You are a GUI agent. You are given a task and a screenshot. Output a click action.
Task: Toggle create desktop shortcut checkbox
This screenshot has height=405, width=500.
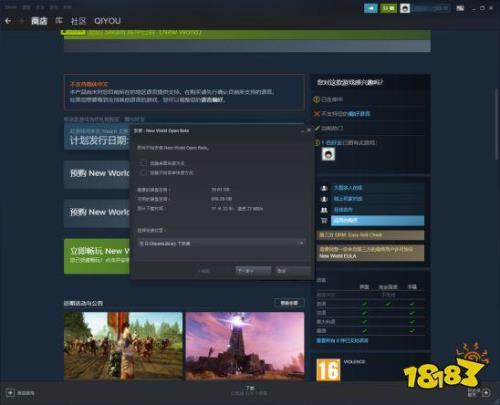(x=144, y=163)
